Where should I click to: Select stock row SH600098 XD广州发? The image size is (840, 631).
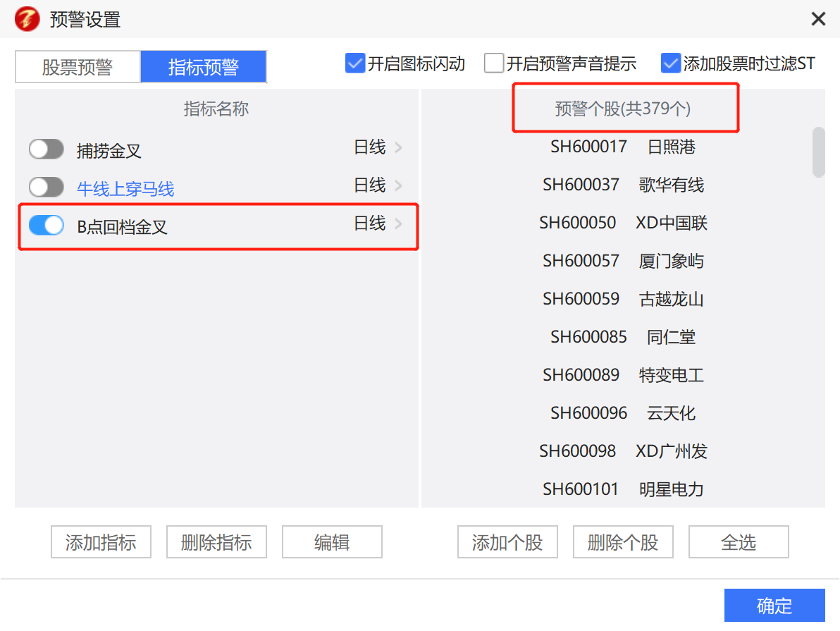pos(623,451)
